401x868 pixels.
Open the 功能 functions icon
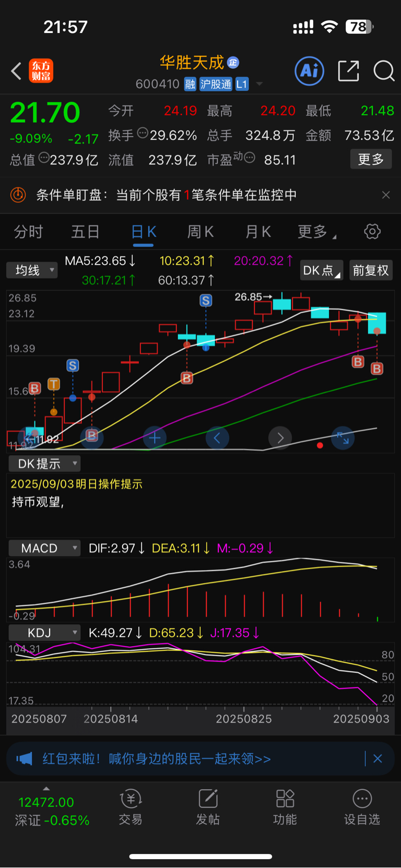[x=285, y=807]
